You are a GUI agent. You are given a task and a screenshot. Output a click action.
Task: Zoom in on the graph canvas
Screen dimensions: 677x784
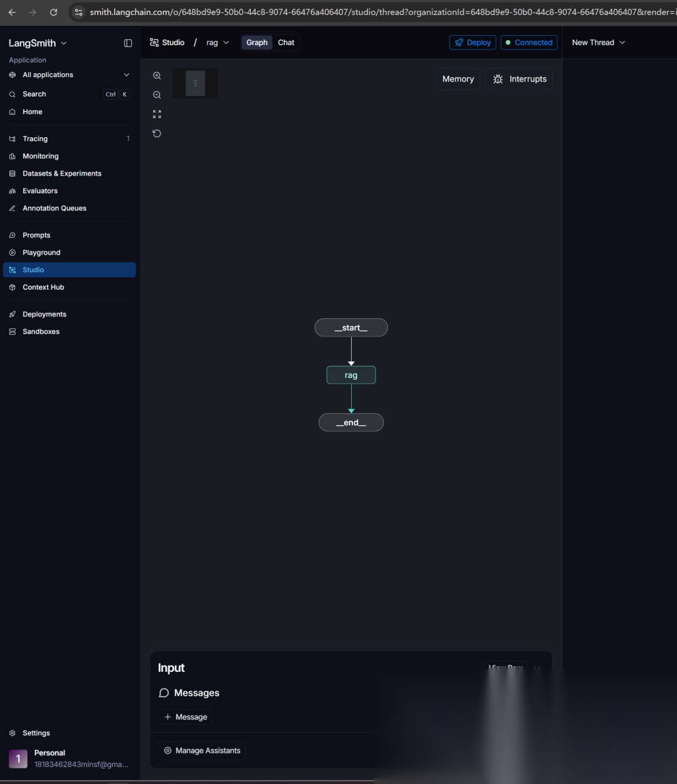[157, 76]
